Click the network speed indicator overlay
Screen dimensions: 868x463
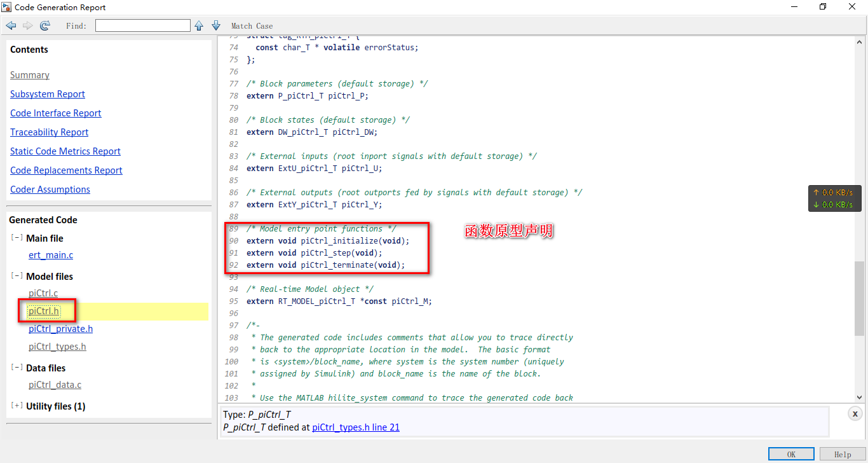pyautogui.click(x=834, y=198)
